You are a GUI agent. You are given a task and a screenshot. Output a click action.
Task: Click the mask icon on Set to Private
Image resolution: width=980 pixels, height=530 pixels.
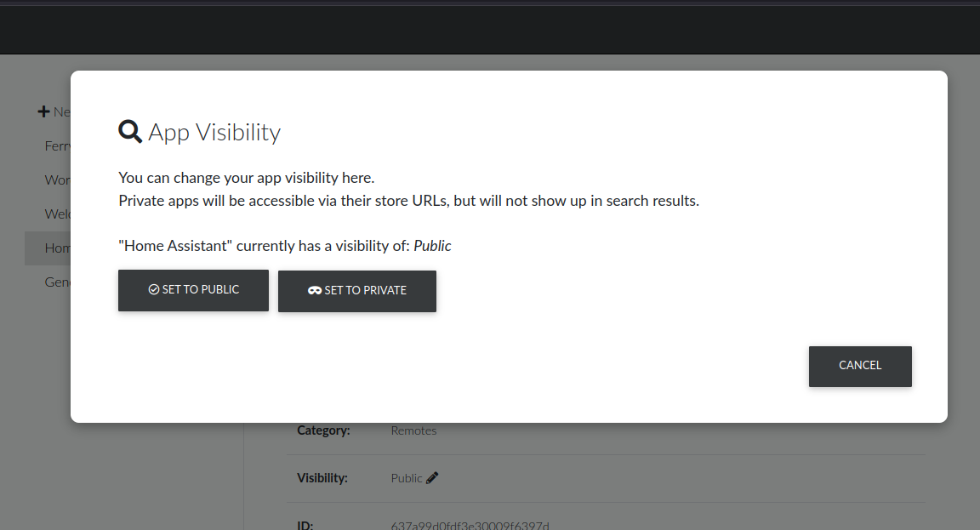click(x=315, y=291)
